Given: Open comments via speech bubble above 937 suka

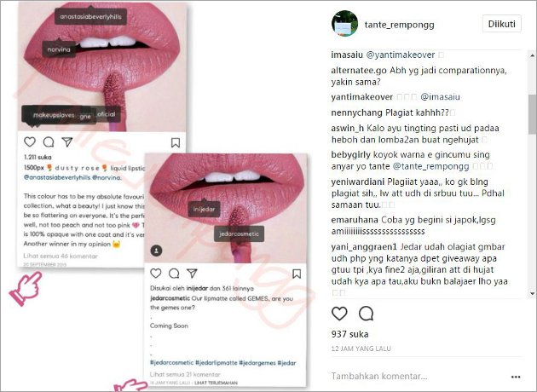Looking at the screenshot, I should click(367, 314).
